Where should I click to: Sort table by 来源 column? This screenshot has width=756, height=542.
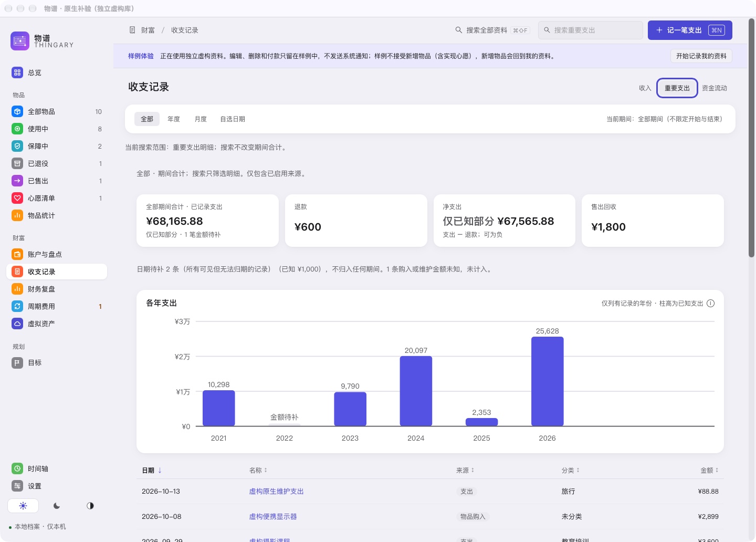(465, 470)
